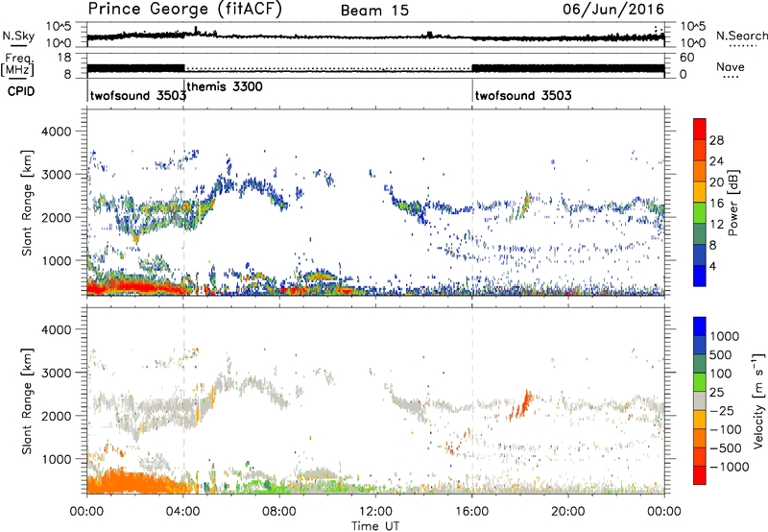The image size is (768, 532).
Task: Click the "-25" label on the Velocity colorbar
Action: 721,411
